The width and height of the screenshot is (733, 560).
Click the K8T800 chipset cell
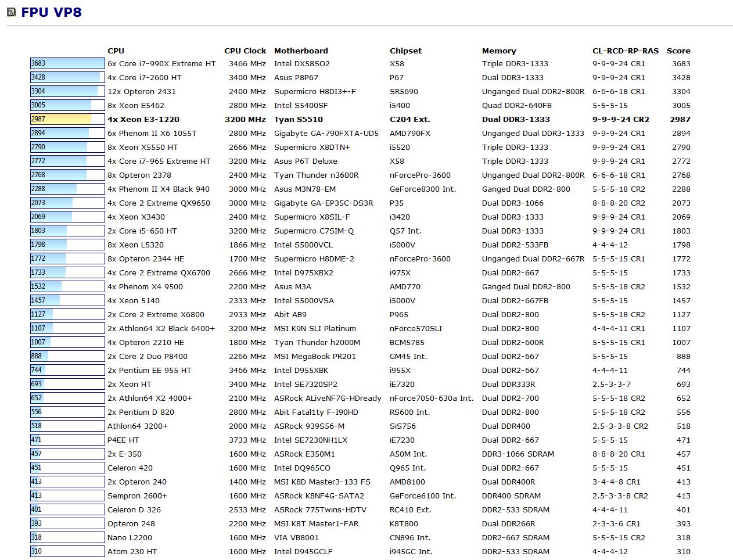point(404,523)
